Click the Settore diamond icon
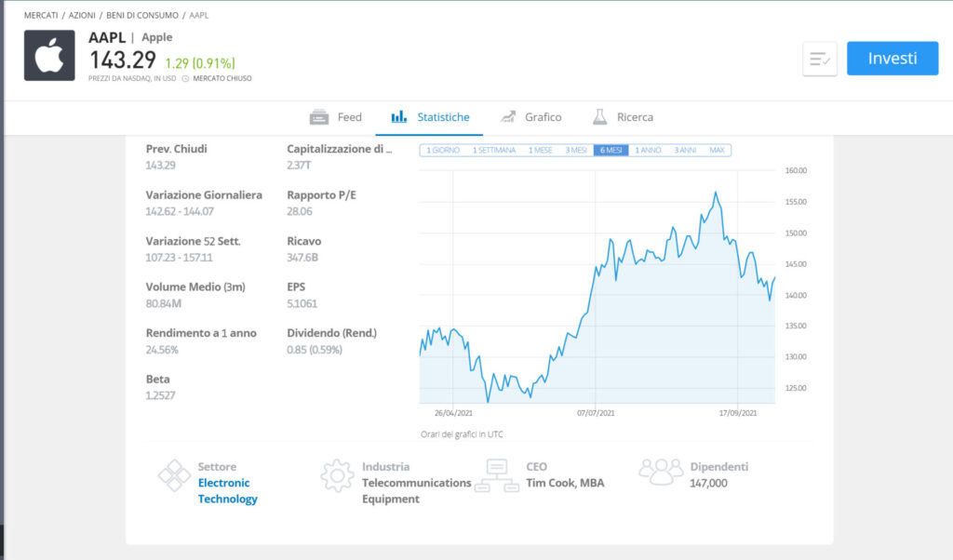 174,475
